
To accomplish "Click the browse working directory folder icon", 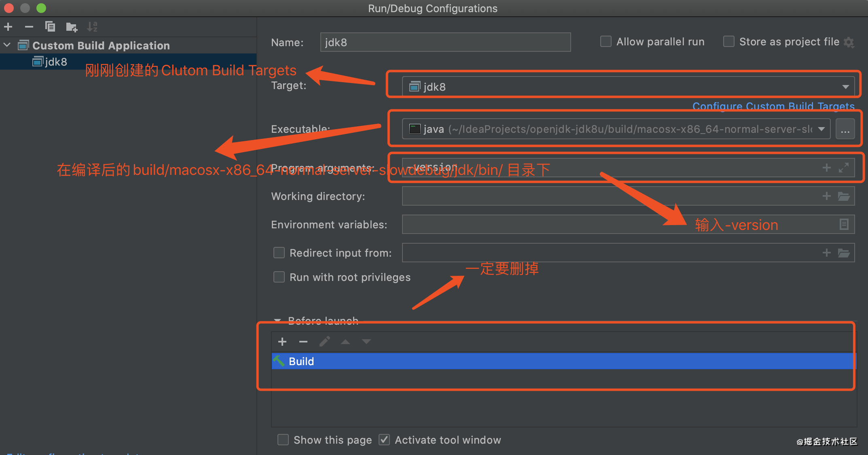I will (x=844, y=196).
